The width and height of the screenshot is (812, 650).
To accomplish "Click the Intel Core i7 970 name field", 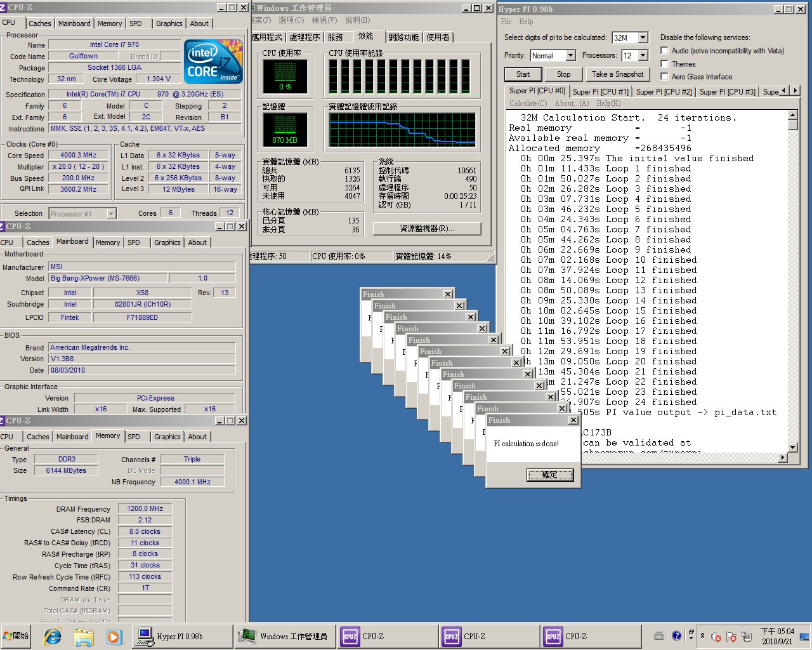I will (114, 44).
